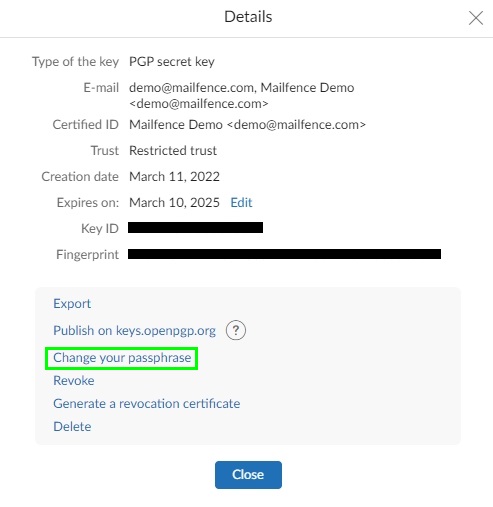
Task: Close the Details dialog with the X icon
Action: pos(476,18)
